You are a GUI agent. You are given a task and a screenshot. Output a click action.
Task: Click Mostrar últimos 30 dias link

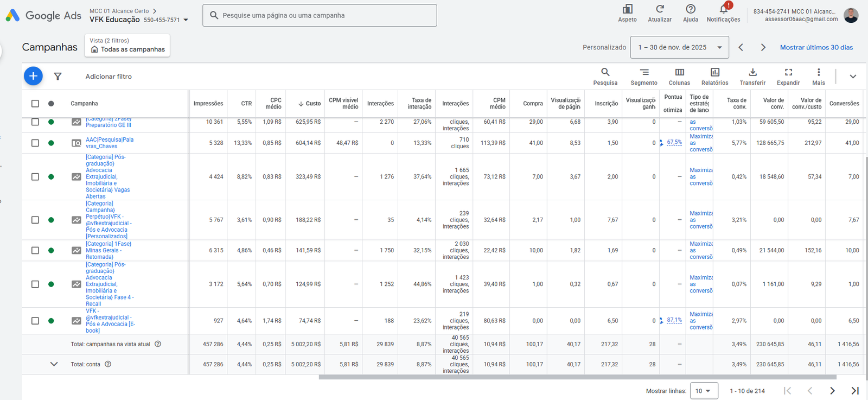[816, 47]
